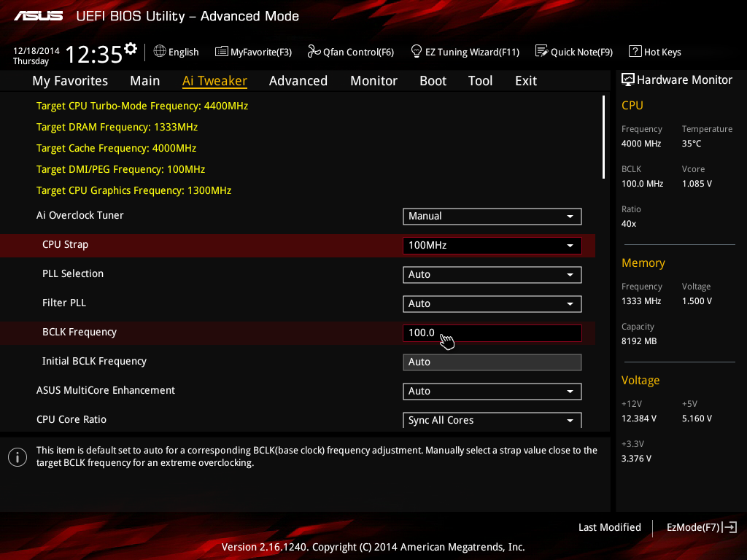Viewport: 747px width, 560px height.
Task: Expand the PLL Selection dropdown
Action: pos(492,275)
